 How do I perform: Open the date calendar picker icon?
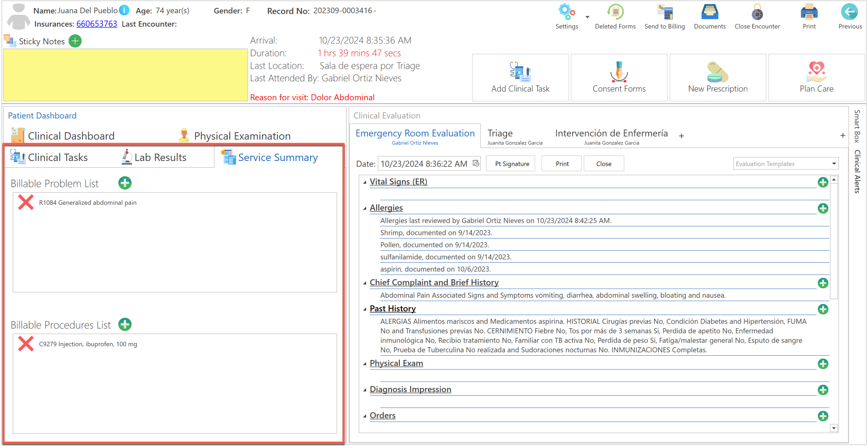(x=476, y=164)
